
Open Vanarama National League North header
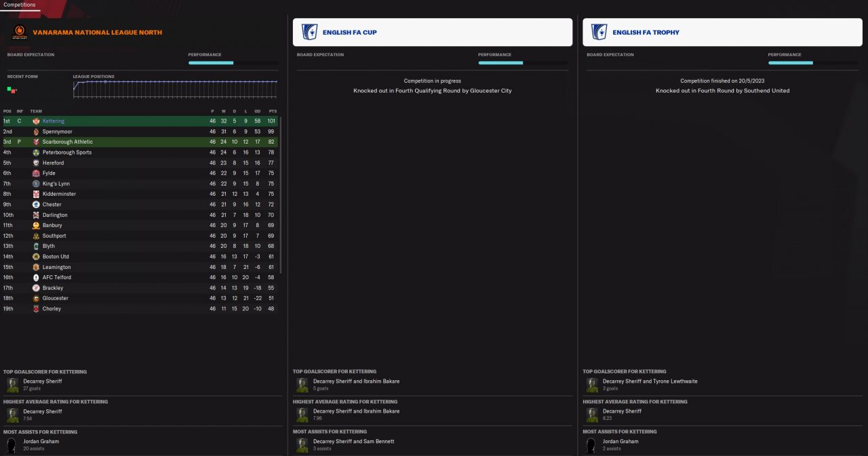click(x=97, y=32)
